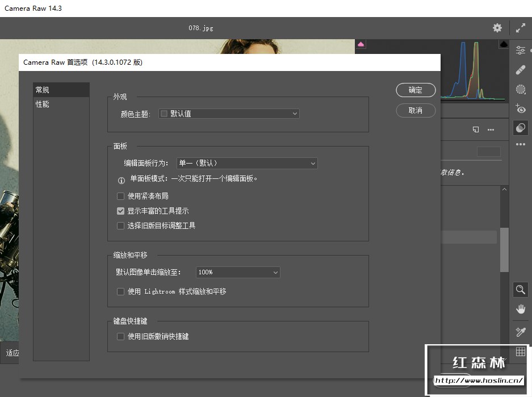Open edit panel behavior dropdown (单一 默认)
This screenshot has width=532, height=397.
pyautogui.click(x=247, y=163)
